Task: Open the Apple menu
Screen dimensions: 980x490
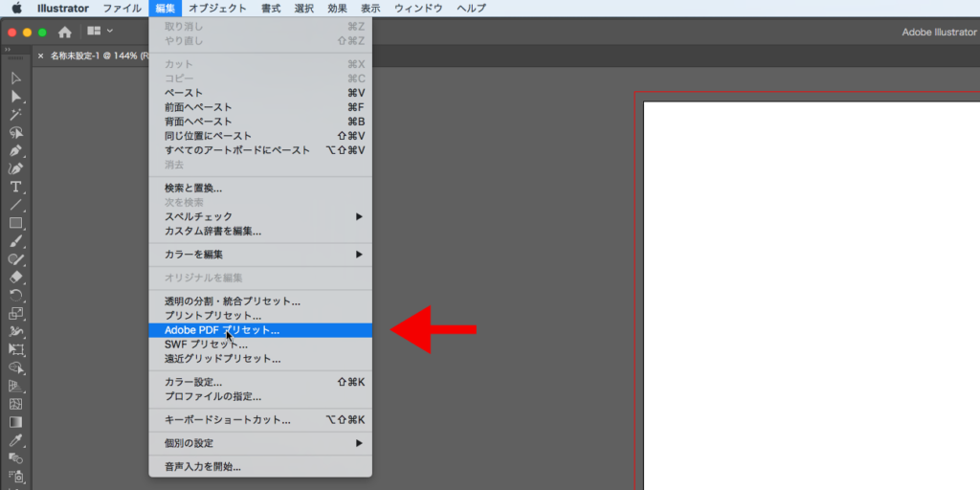Action: pos(17,8)
